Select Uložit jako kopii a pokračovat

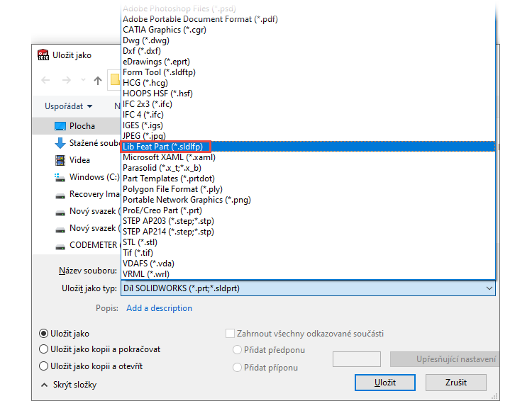pos(43,349)
